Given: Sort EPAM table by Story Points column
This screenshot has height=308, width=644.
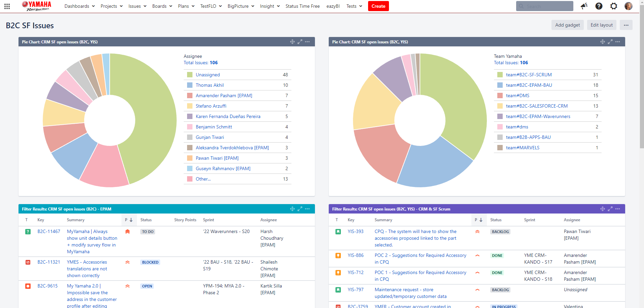Looking at the screenshot, I should point(185,220).
